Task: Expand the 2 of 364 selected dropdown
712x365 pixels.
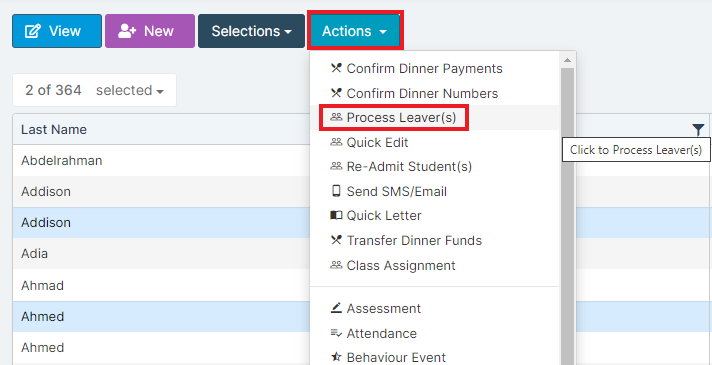Action: (94, 90)
